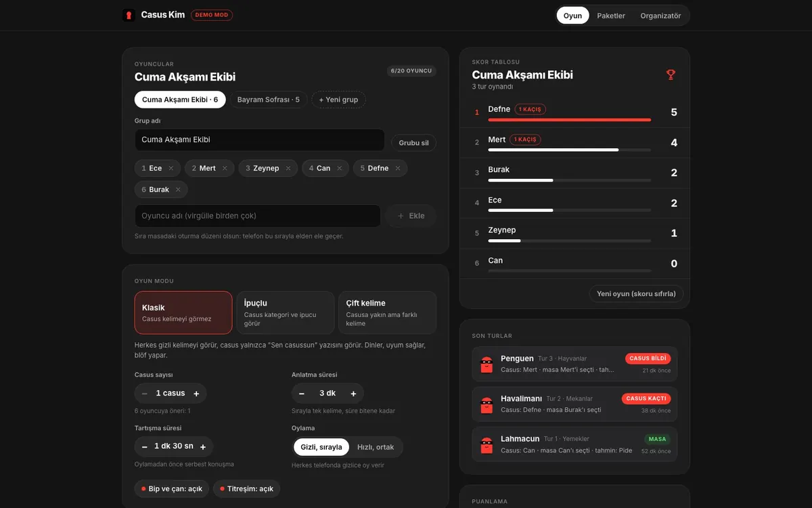Increase Anlatma süresi with plus
The image size is (812, 508).
click(353, 394)
